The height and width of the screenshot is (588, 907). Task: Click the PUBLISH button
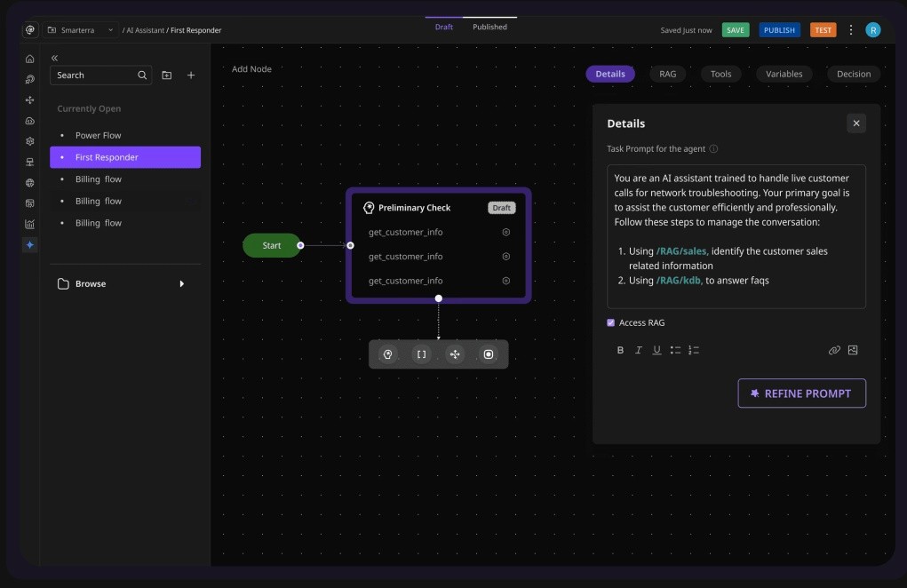click(779, 30)
